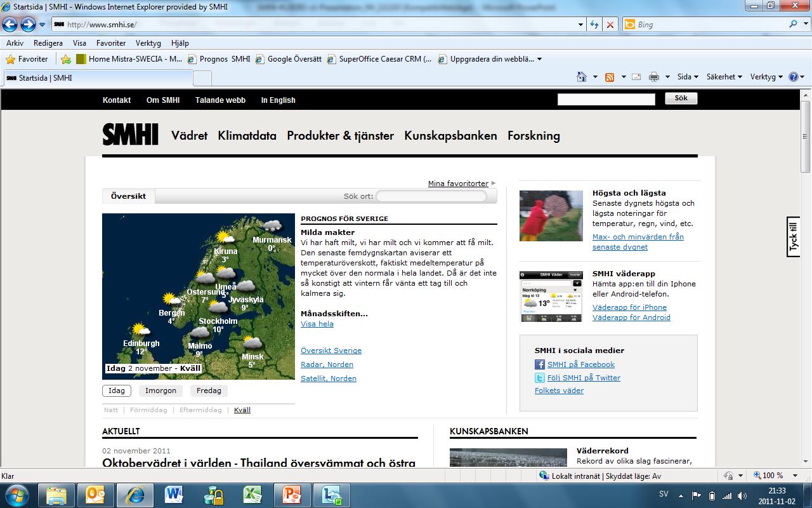Stop loading with the red X icon
Viewport: 812px width, 508px height.
tap(610, 24)
